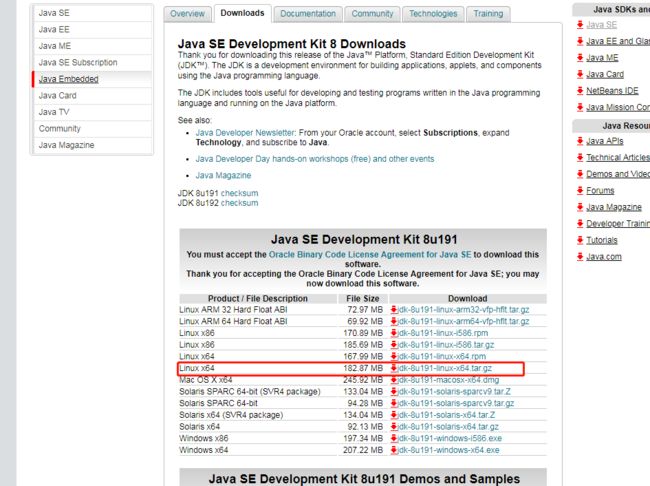650x486 pixels.
Task: Open Java Magazine link under See also
Action: pos(223,175)
